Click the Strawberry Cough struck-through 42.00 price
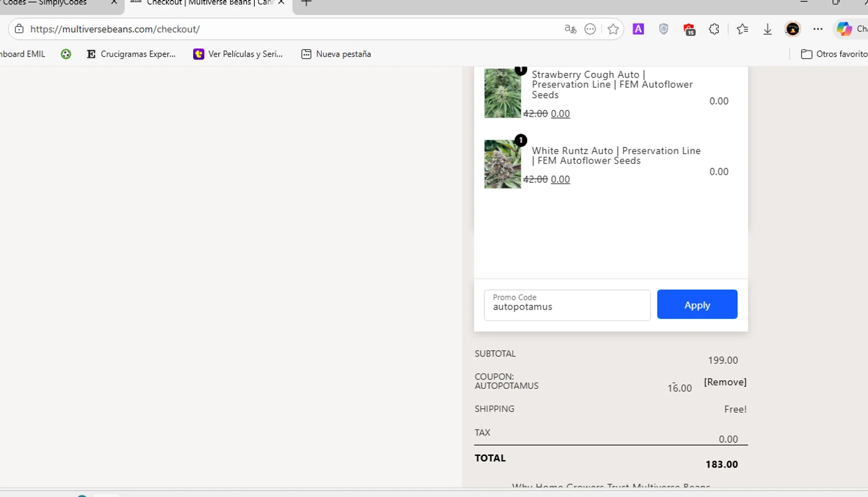This screenshot has height=497, width=868. point(535,113)
